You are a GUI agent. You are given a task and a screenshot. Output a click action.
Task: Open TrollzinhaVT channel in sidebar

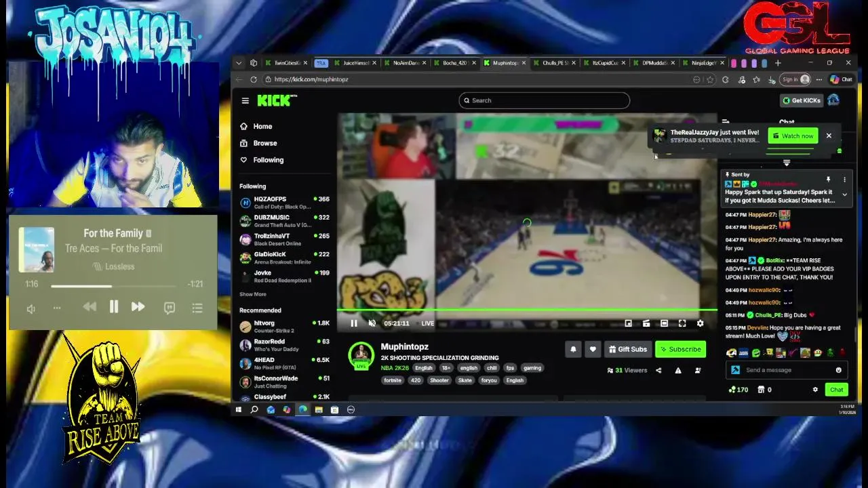tap(284, 239)
